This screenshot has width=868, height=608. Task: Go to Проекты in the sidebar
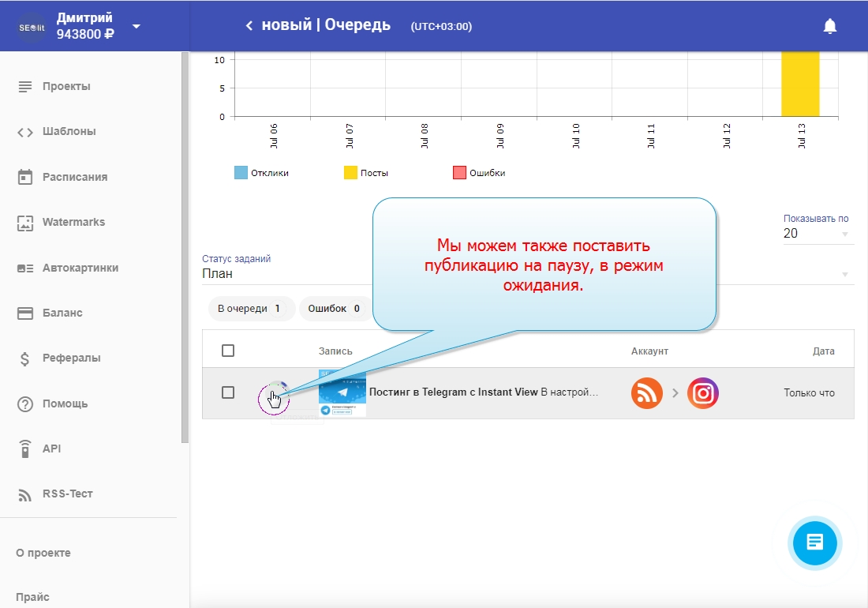[x=66, y=86]
